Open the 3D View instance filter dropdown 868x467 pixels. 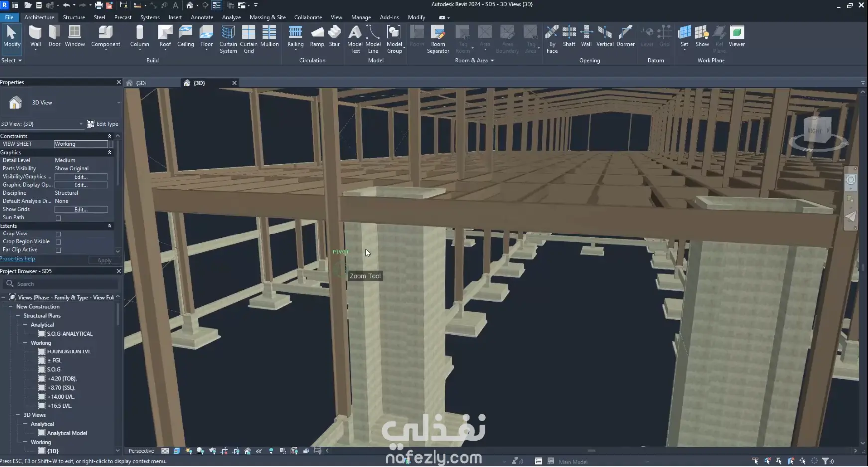(81, 124)
